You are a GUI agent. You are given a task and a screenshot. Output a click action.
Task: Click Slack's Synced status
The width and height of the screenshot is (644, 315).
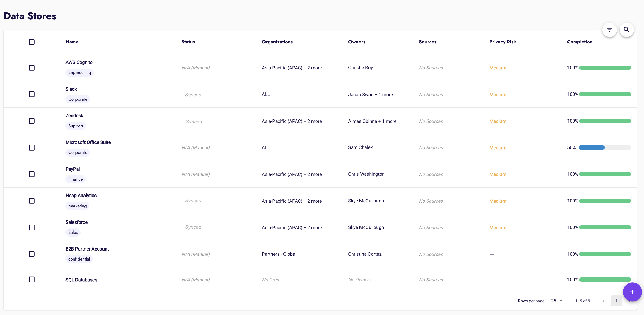pos(193,95)
